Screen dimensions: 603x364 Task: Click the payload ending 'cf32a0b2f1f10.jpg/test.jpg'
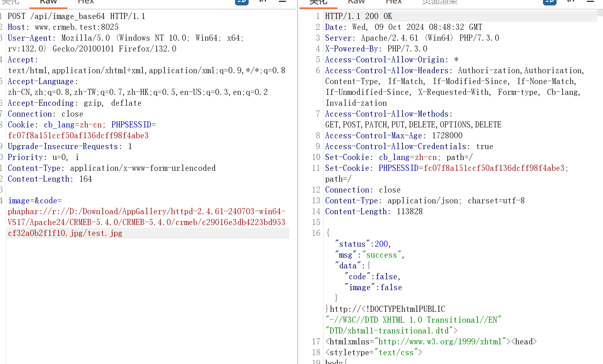[x=65, y=233]
